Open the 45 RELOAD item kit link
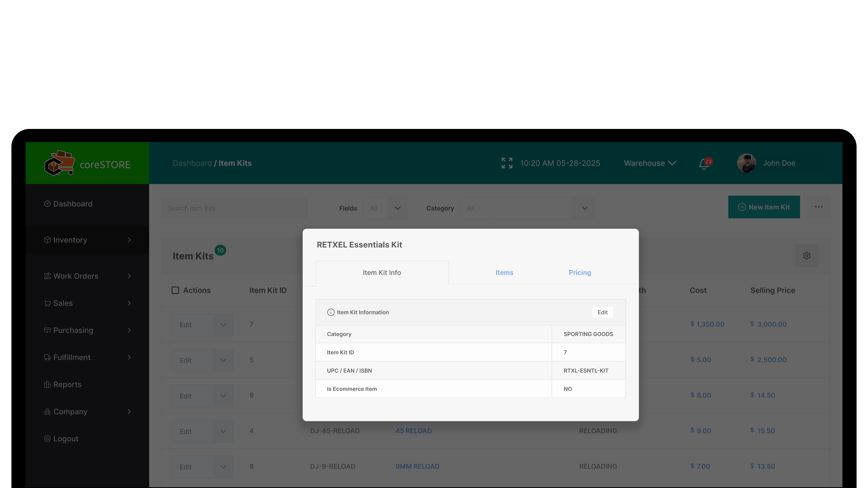 [x=413, y=431]
